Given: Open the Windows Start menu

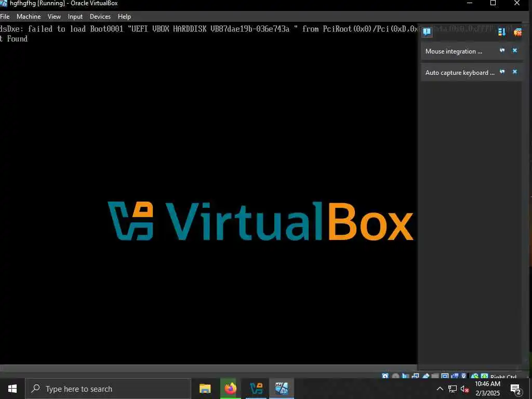Looking at the screenshot, I should (12, 389).
